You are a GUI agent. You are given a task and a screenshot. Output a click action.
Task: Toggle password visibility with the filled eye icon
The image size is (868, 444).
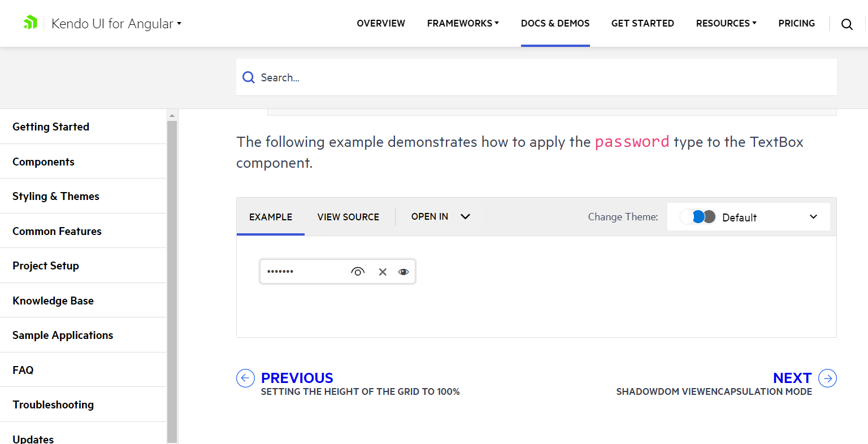point(403,272)
